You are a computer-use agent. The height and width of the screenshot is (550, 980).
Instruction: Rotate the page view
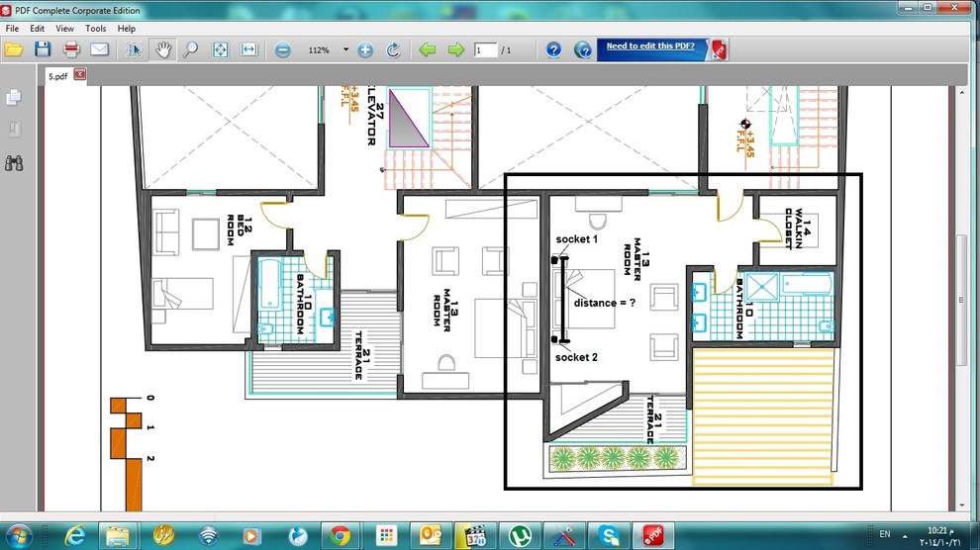tap(393, 49)
